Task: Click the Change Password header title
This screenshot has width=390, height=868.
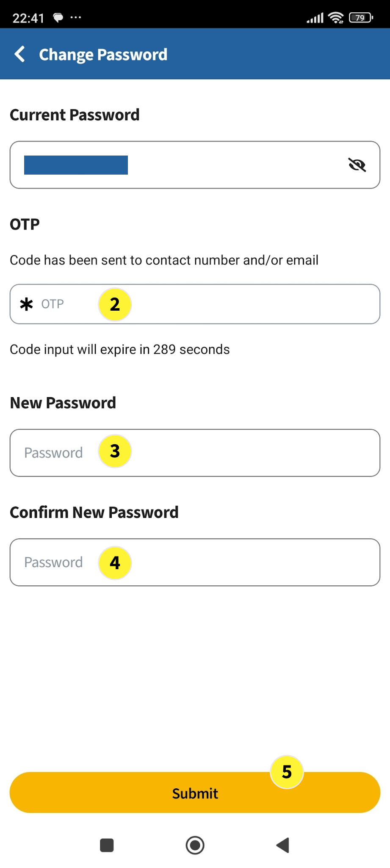Action: [103, 55]
